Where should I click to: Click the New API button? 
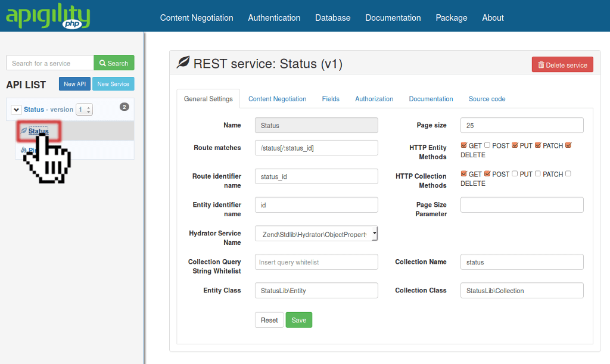click(74, 84)
